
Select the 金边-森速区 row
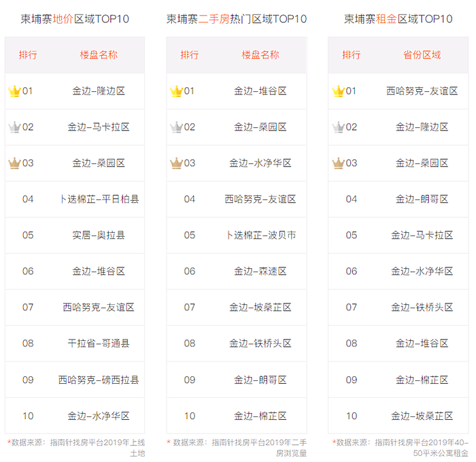[x=237, y=271]
